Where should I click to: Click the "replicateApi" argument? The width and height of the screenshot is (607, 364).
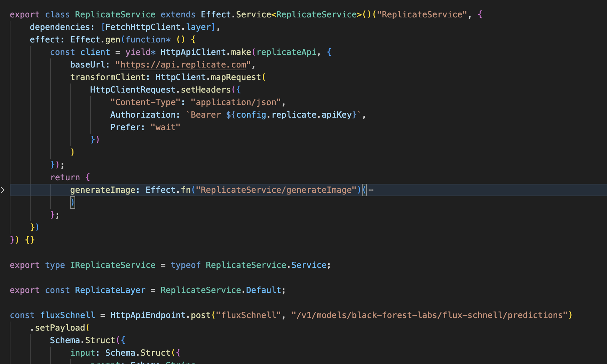(x=286, y=52)
